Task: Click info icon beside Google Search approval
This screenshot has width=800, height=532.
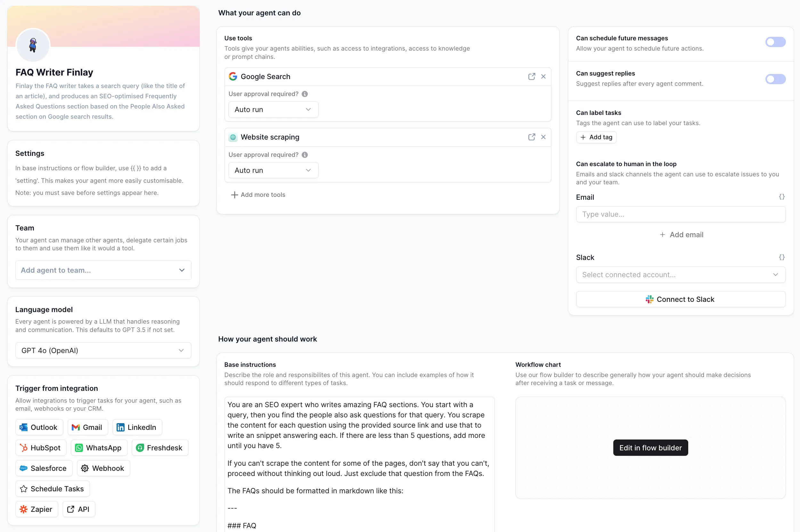Action: 305,94
